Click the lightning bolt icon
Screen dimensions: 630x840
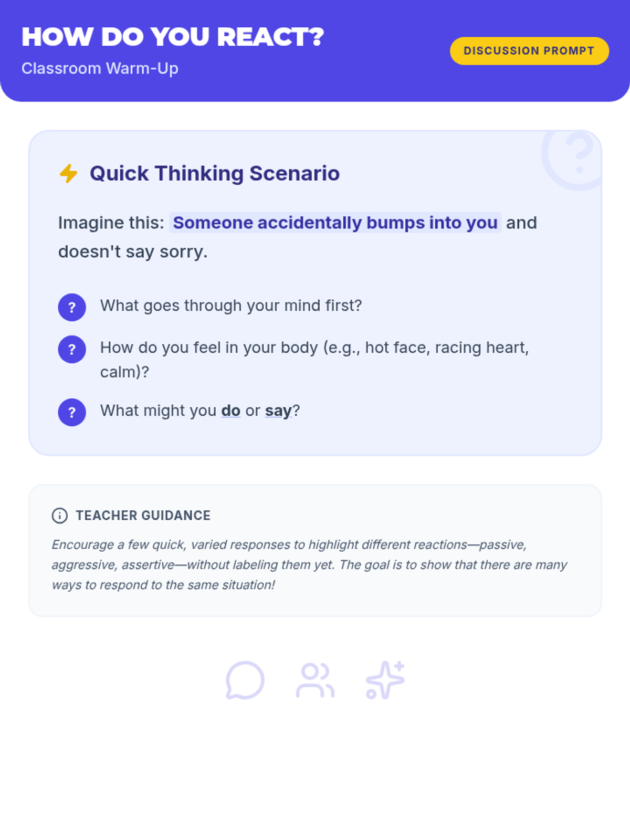coord(68,173)
